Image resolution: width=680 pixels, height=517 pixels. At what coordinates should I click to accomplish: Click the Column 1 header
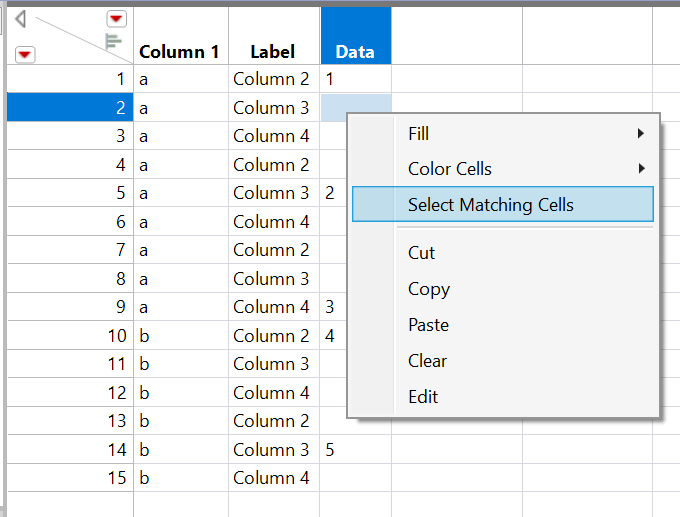click(x=179, y=51)
